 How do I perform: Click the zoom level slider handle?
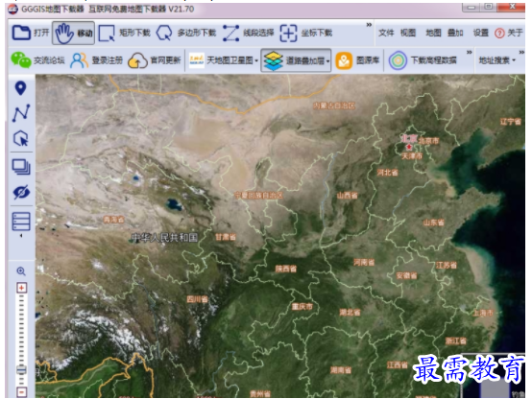click(x=21, y=370)
